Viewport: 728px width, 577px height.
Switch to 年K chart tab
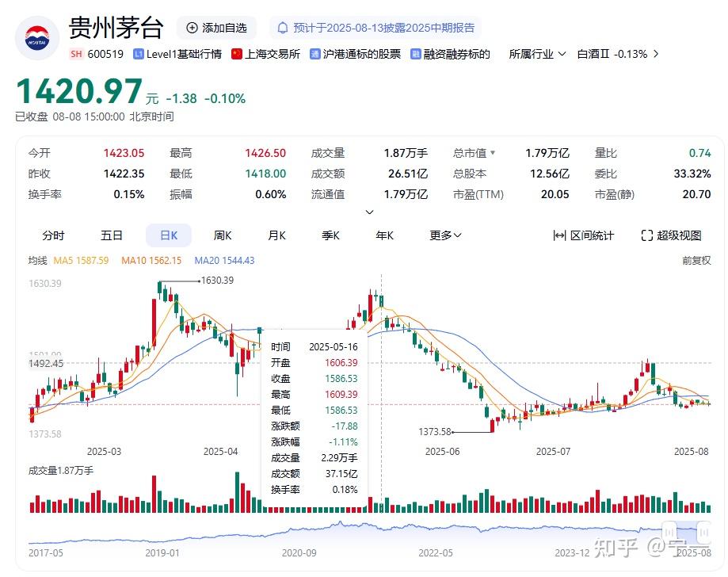coord(384,235)
